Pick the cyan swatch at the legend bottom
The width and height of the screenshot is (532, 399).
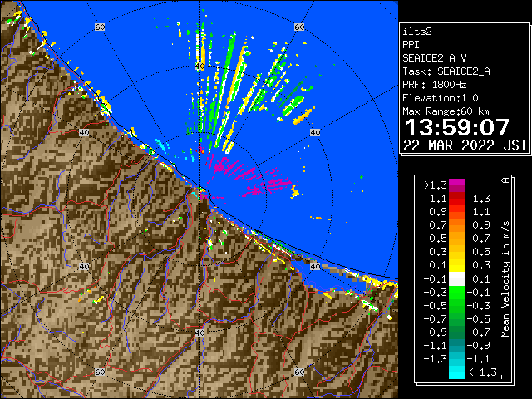(x=457, y=372)
